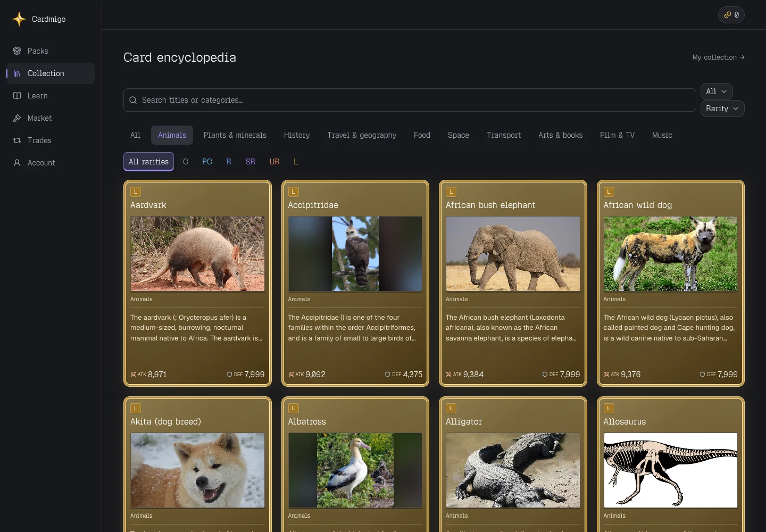The height and width of the screenshot is (532, 766).
Task: Filter by C rarity
Action: (186, 162)
